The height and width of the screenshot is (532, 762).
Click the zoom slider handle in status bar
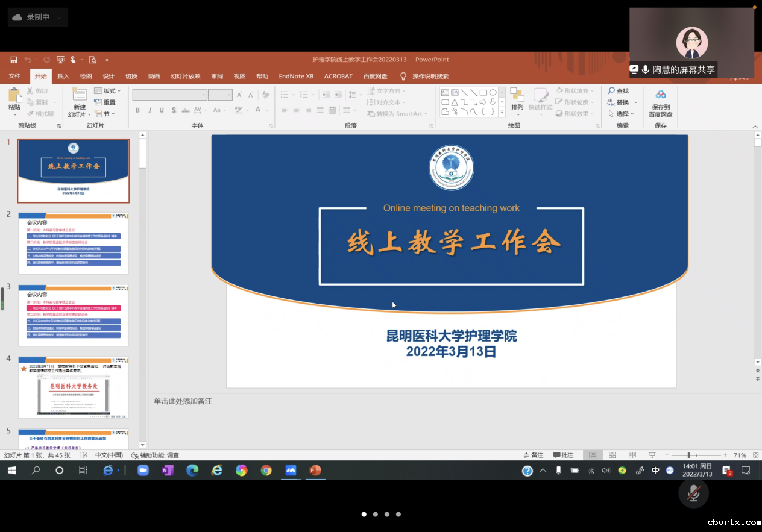(688, 455)
